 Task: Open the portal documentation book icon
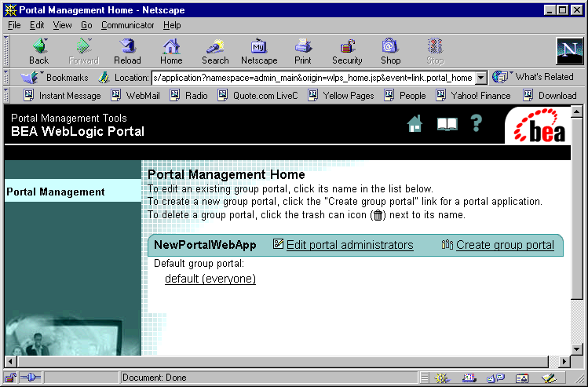tap(447, 124)
